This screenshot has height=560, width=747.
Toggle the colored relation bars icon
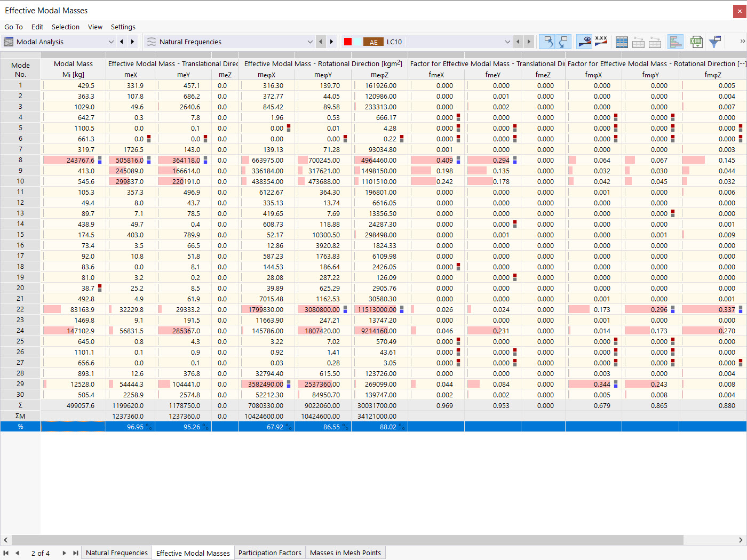676,42
